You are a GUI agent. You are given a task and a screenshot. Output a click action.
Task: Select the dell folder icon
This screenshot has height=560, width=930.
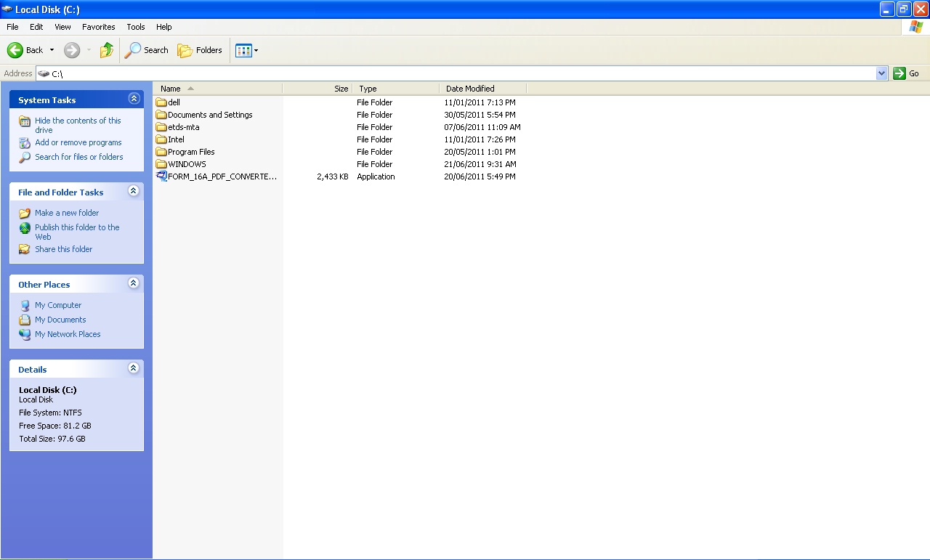point(161,102)
